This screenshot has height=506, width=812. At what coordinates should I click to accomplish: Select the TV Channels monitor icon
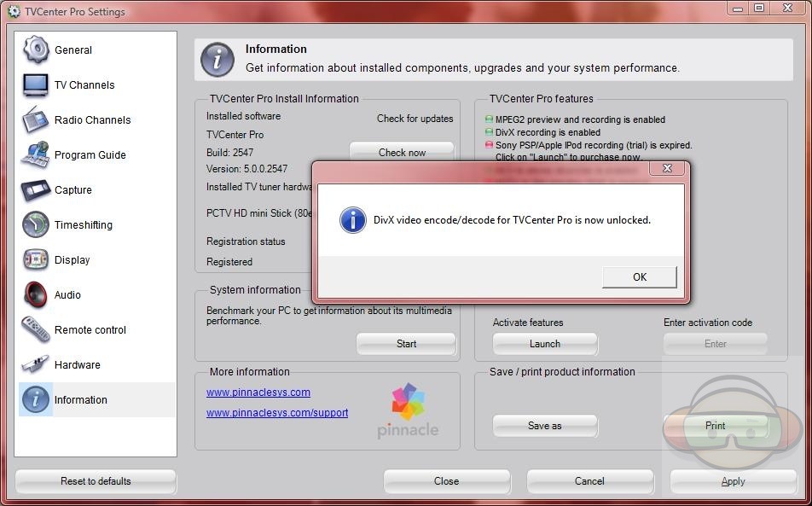[36, 84]
